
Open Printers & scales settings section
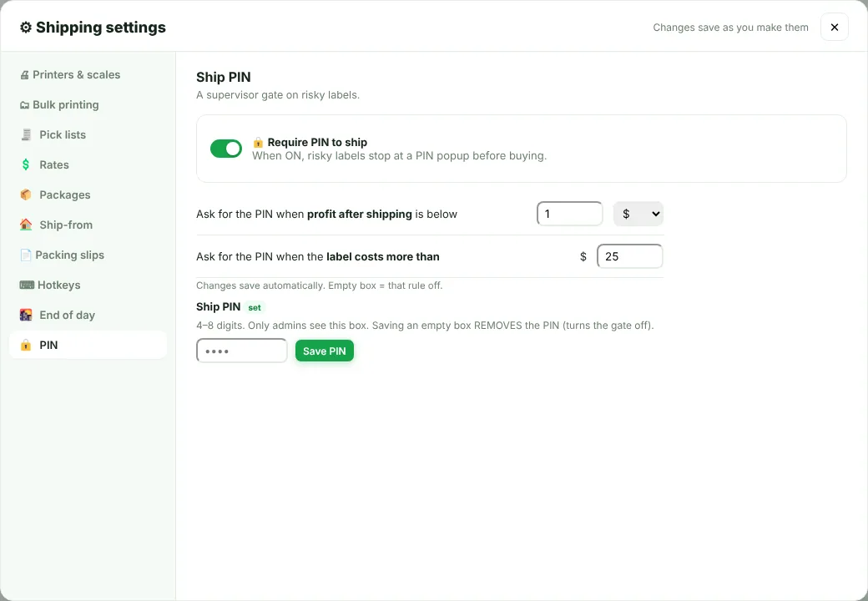point(88,75)
